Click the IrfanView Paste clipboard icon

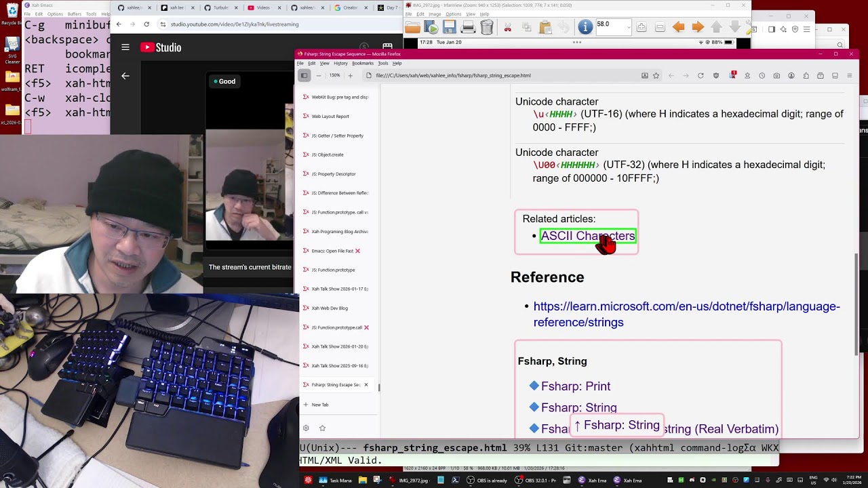click(x=545, y=27)
